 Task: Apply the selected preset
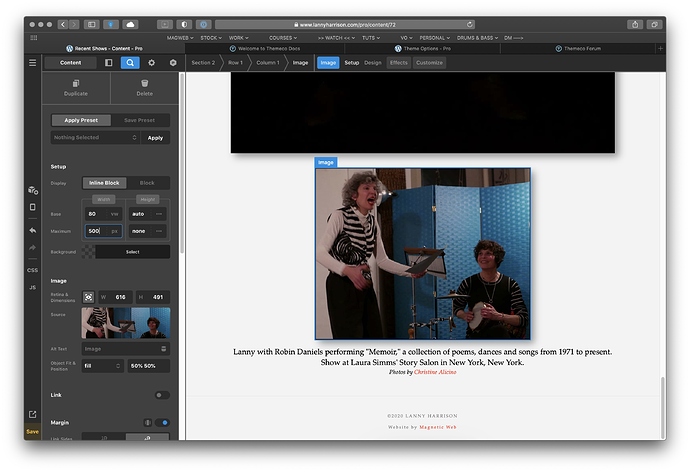click(155, 138)
